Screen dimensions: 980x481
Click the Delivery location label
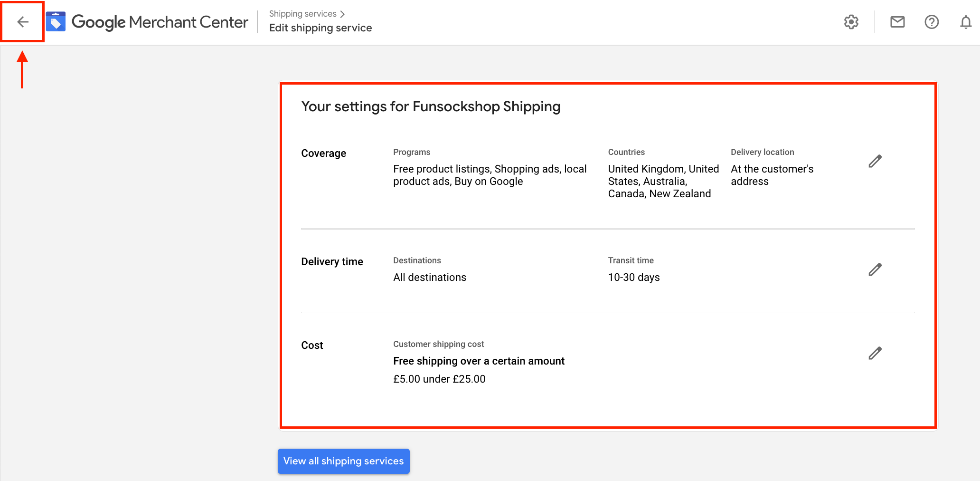762,152
